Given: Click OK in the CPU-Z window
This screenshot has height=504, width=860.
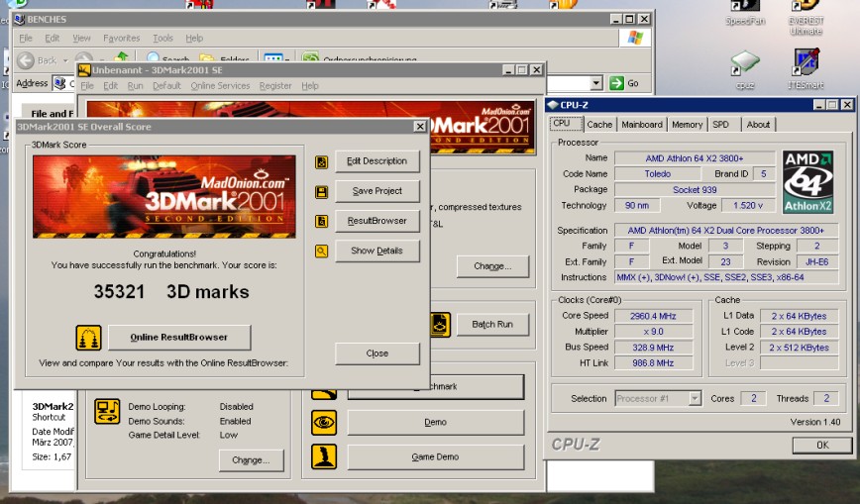Looking at the screenshot, I should pyautogui.click(x=822, y=445).
